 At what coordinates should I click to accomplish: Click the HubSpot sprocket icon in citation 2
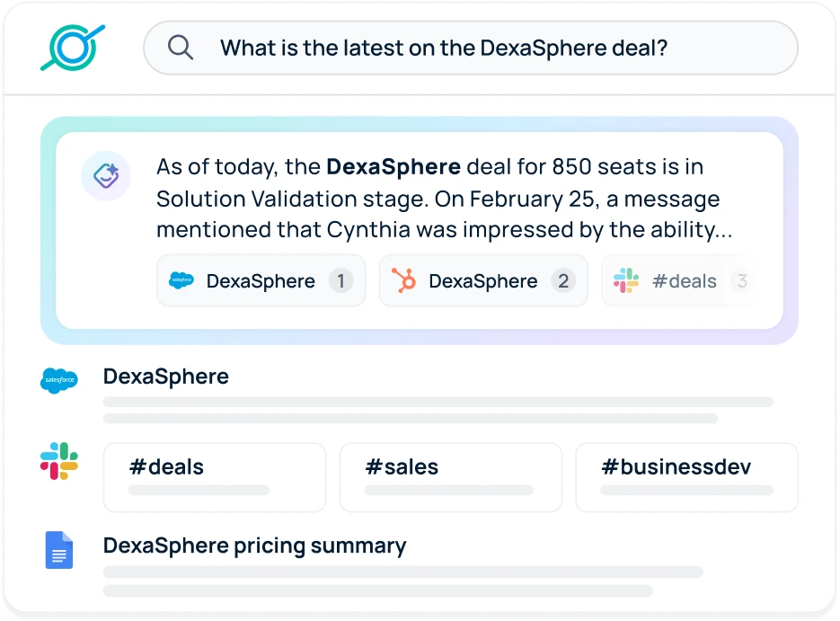coord(405,280)
